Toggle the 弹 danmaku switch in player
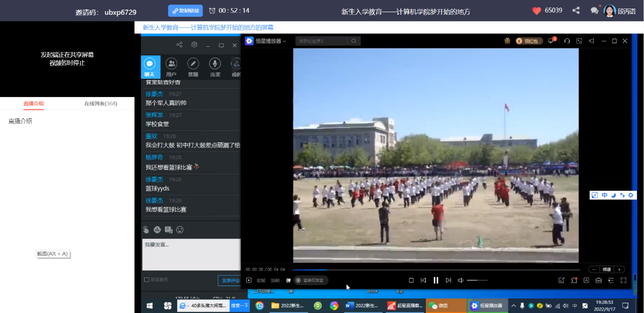 point(288,280)
